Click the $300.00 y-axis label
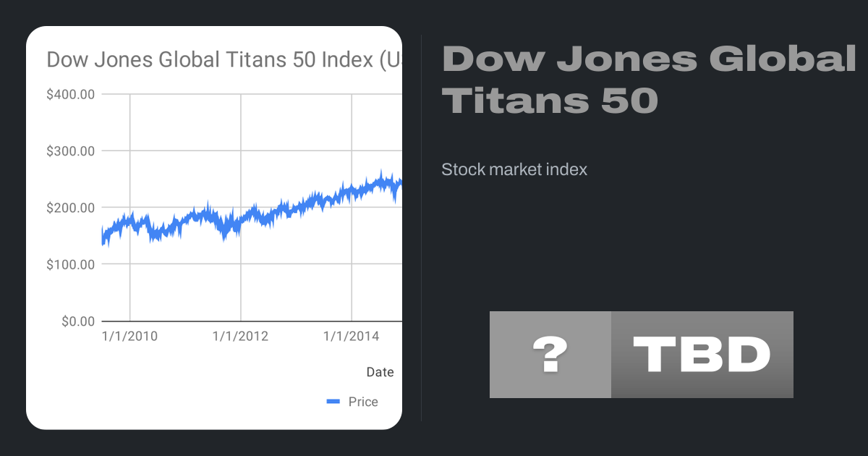 70,151
